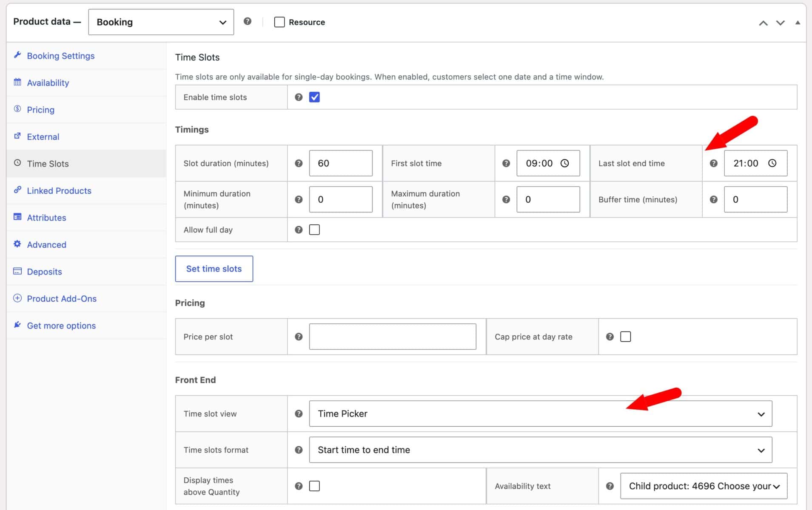Screen dimensions: 812x510
Task: Click the calendar icon beside Availability
Action: click(17, 82)
